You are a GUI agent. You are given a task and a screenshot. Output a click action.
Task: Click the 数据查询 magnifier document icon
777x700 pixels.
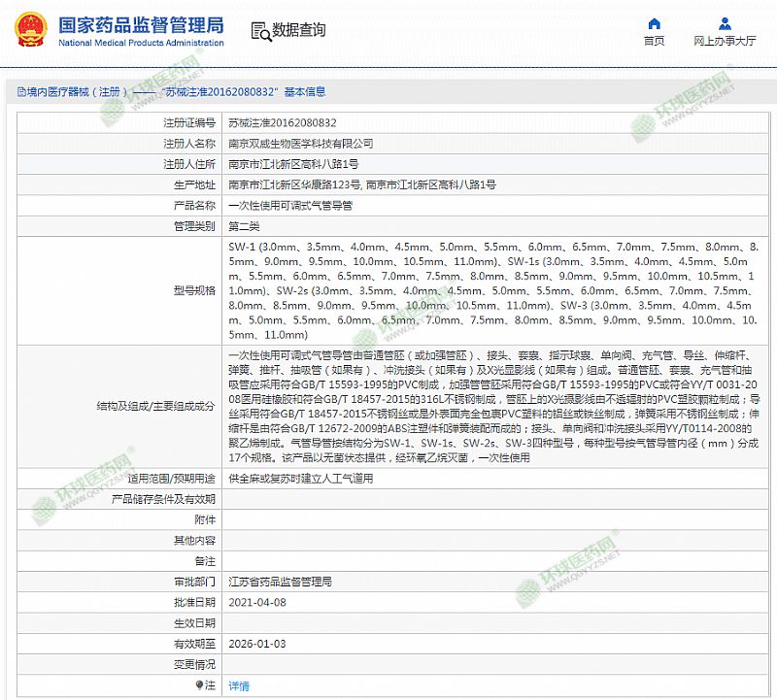[x=259, y=30]
